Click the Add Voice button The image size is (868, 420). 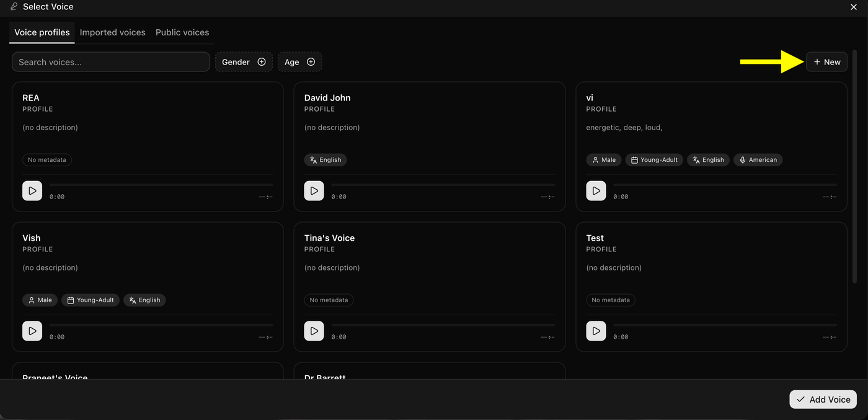point(823,400)
